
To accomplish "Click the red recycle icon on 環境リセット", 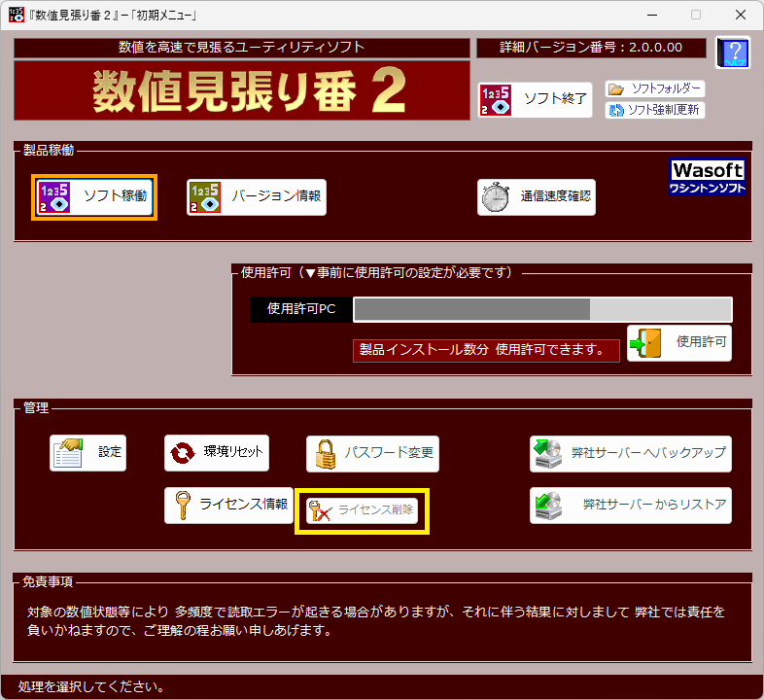I will [x=183, y=453].
